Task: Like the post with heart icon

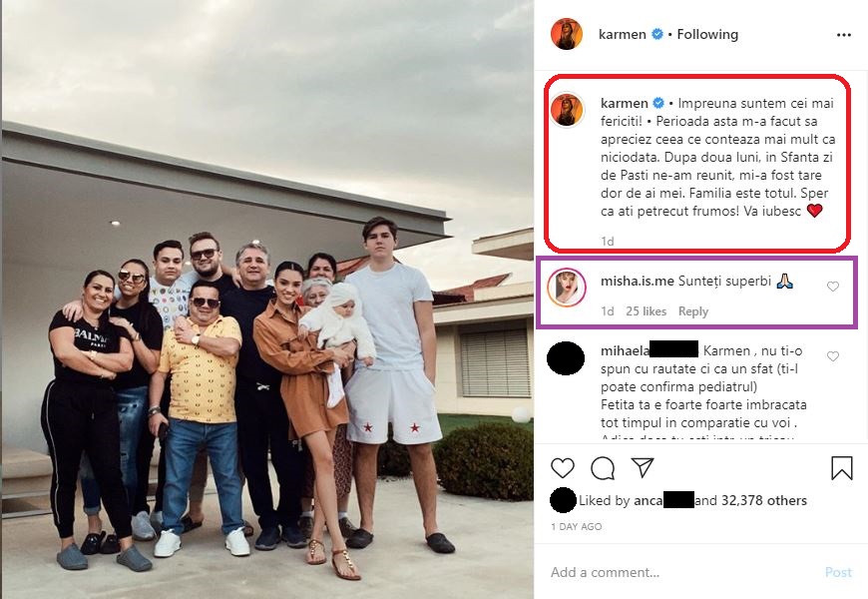Action: (563, 467)
